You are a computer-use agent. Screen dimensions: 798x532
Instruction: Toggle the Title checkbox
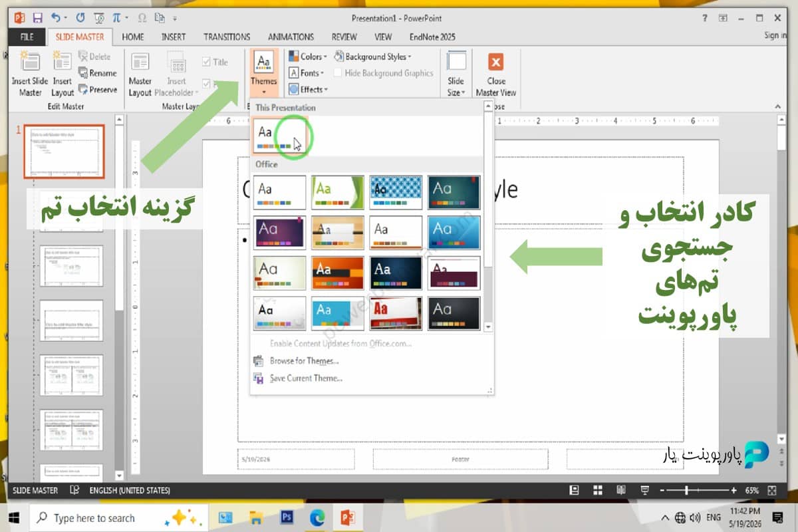pos(206,62)
